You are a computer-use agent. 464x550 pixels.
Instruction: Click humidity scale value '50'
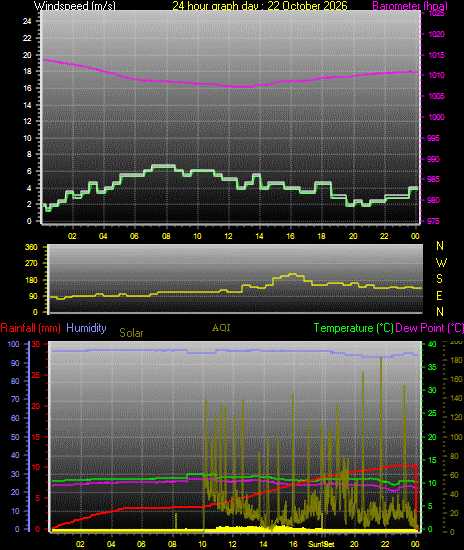[x=15, y=437]
